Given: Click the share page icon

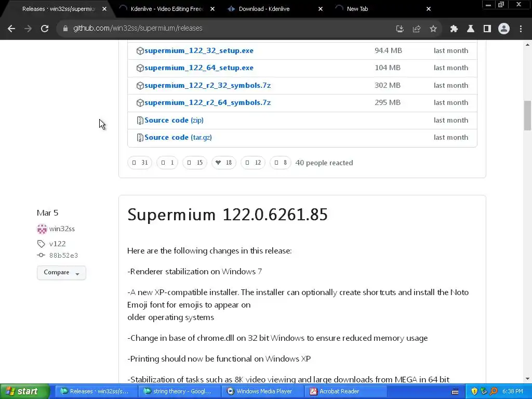Looking at the screenshot, I should (416, 29).
